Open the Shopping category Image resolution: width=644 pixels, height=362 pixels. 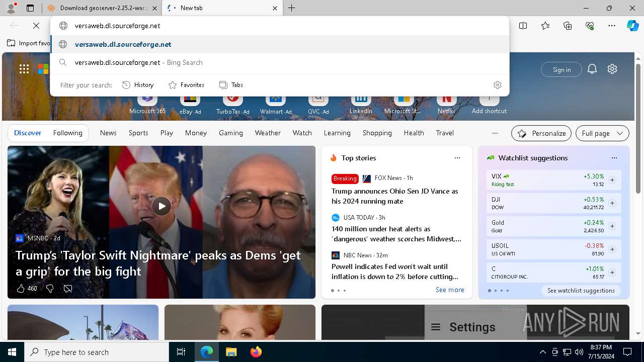pos(377,133)
